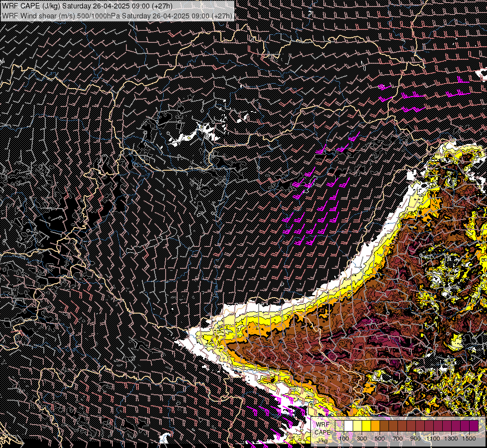The width and height of the screenshot is (487, 448).
Task: Click the legend value '900'
Action: 415,439
